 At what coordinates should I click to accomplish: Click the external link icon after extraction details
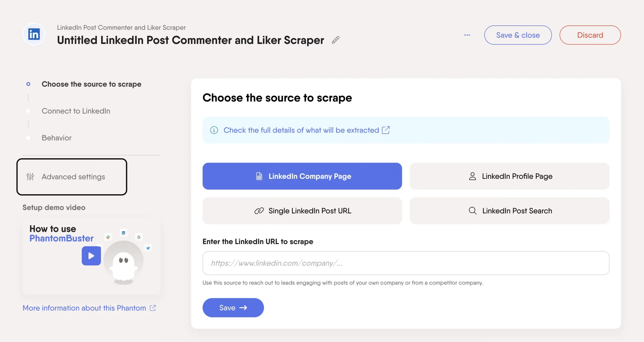point(386,130)
